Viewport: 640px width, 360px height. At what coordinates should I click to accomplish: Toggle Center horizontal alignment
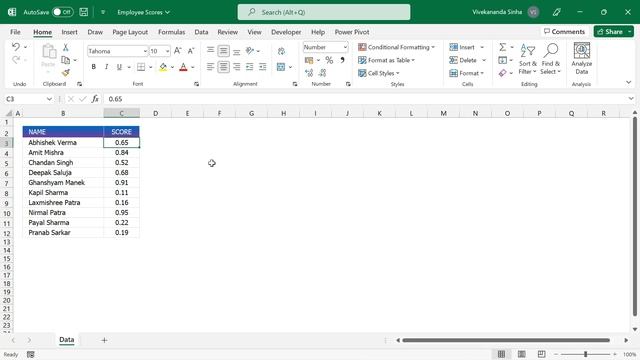click(x=223, y=67)
